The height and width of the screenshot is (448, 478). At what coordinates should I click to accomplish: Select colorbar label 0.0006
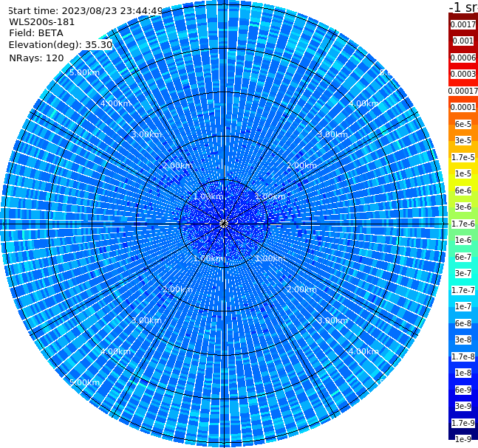(x=463, y=58)
